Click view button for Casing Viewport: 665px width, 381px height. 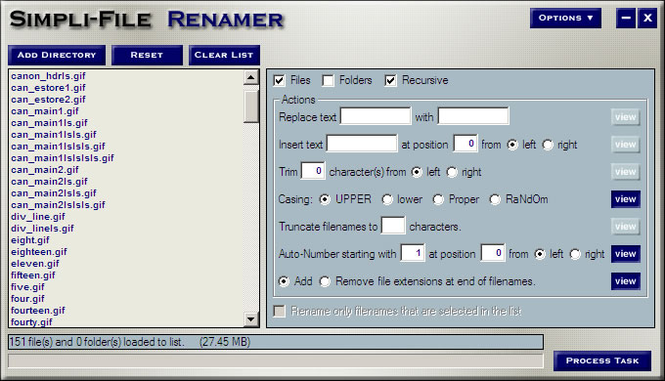click(x=626, y=199)
